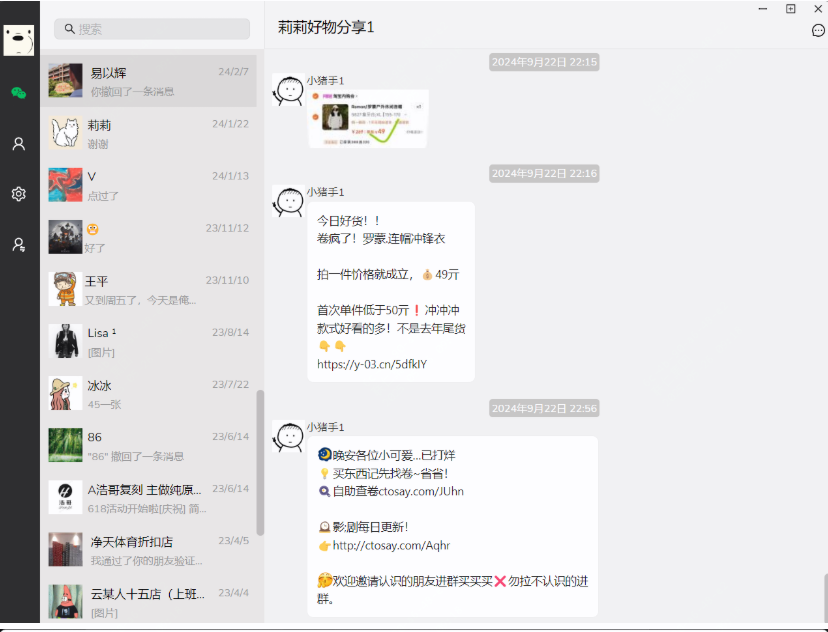Select the 易以辉 conversation
Image resolution: width=828 pixels, height=632 pixels.
point(150,81)
